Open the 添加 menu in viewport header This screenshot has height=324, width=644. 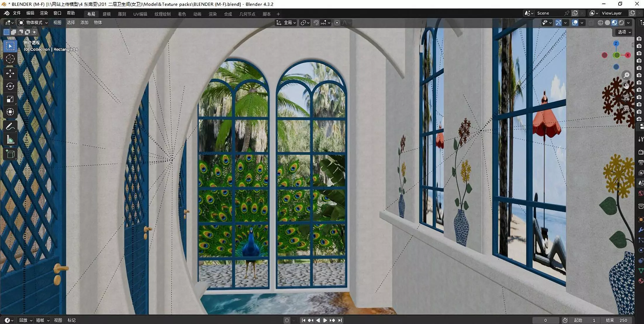pos(84,22)
